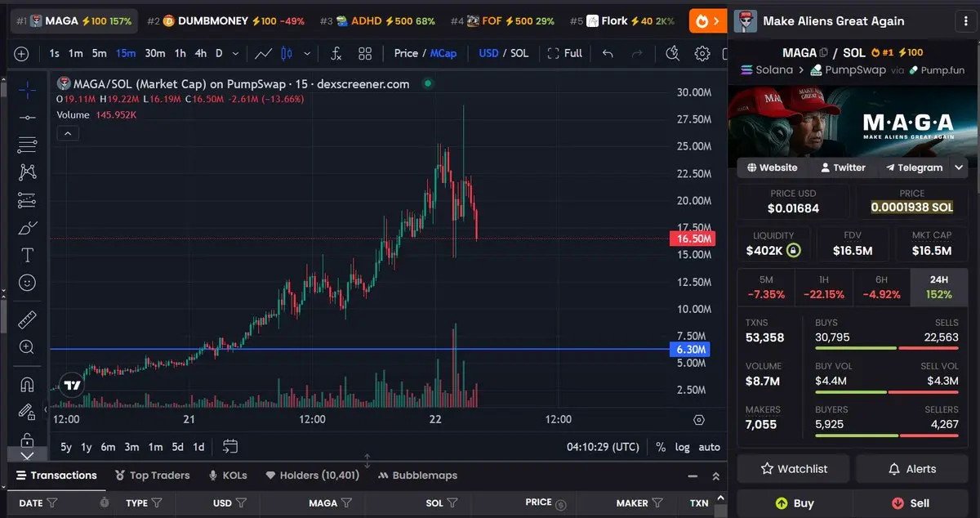Select the 1H stats tab

point(823,287)
